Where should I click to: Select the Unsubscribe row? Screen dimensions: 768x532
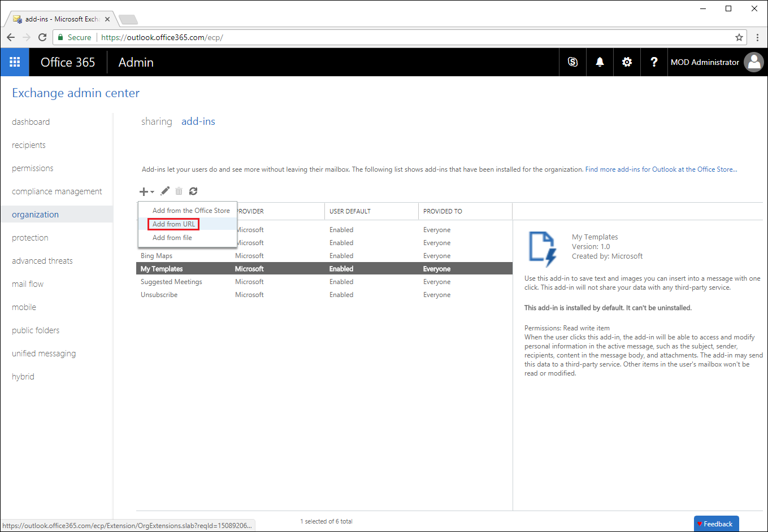pos(324,295)
